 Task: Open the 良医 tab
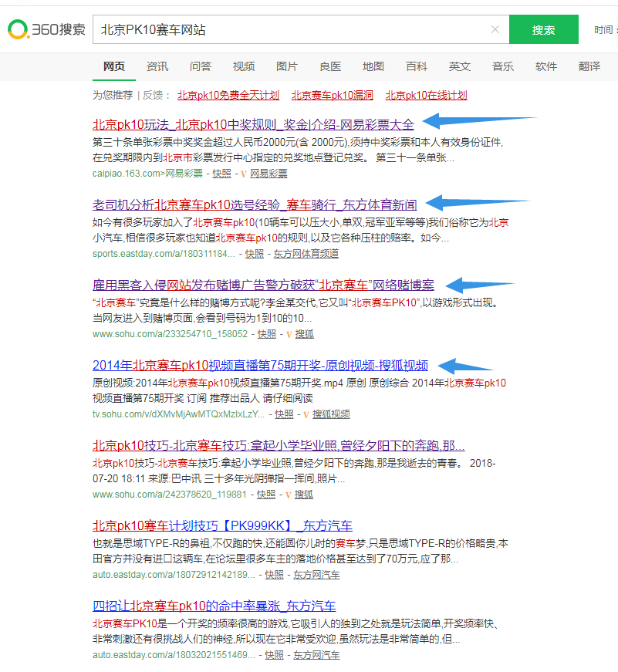(x=330, y=66)
